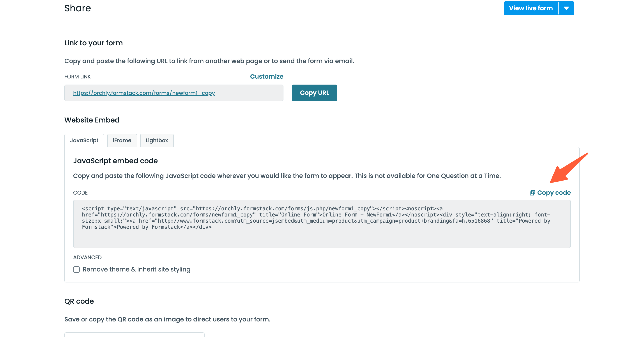Switch to the JavaScript embed tab
644x337 pixels.
[x=84, y=140]
